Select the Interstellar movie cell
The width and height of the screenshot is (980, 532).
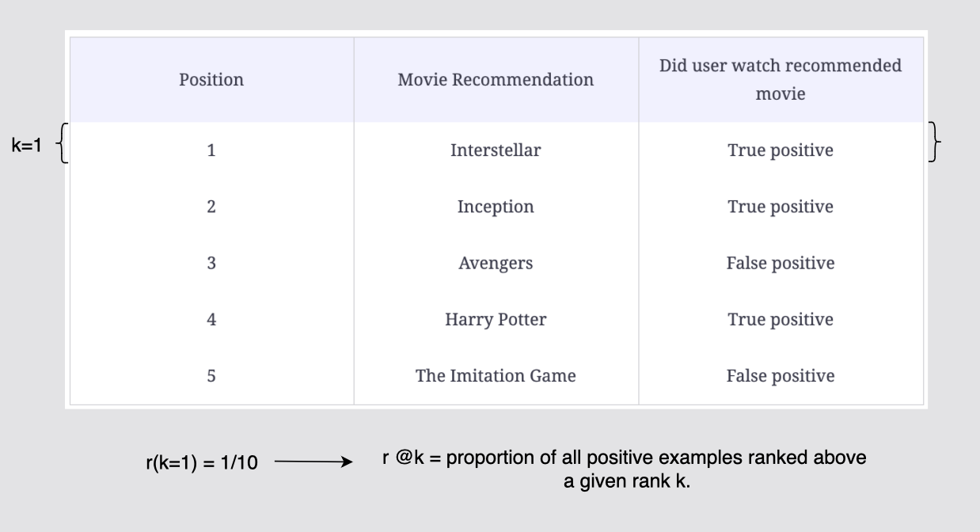[496, 150]
